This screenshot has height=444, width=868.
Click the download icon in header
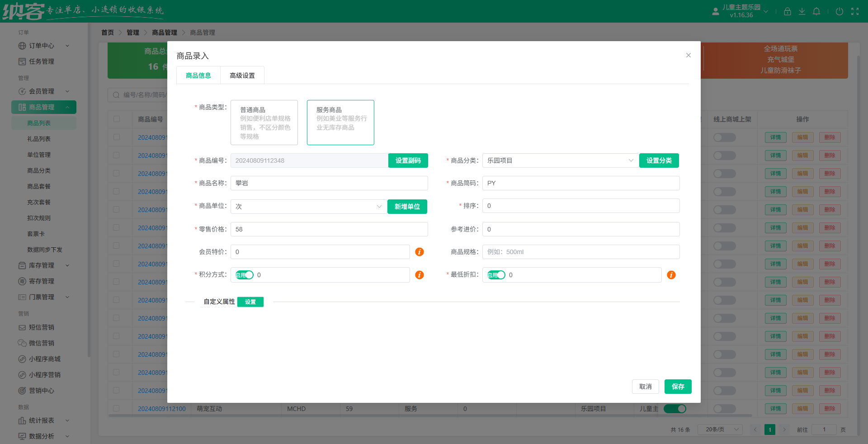coord(802,11)
